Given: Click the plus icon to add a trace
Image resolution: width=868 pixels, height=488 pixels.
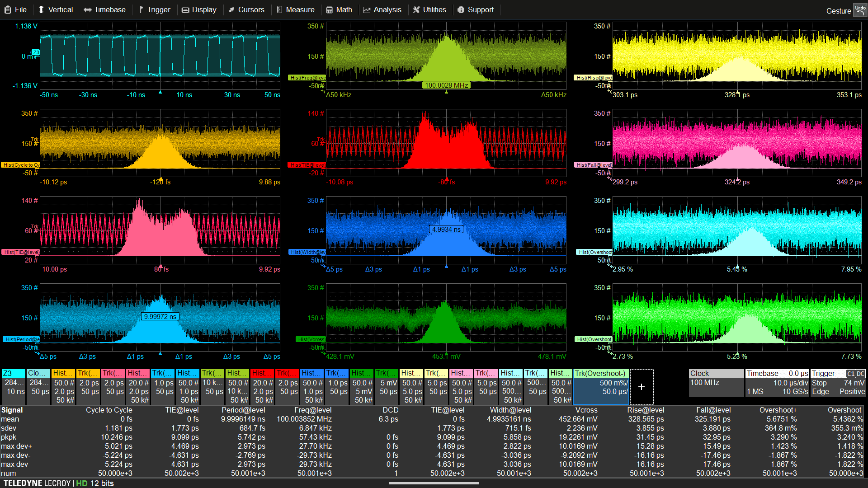Looking at the screenshot, I should click(641, 387).
